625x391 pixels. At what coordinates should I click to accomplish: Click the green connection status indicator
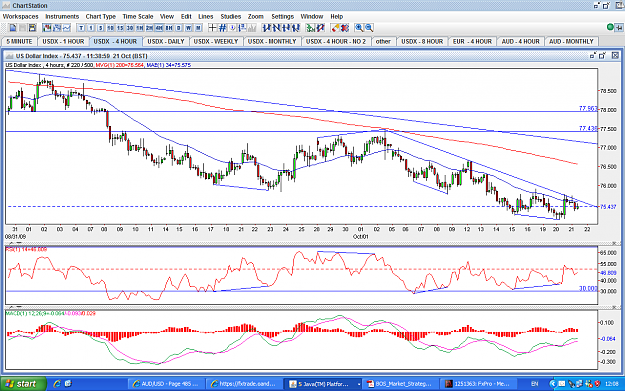610,28
